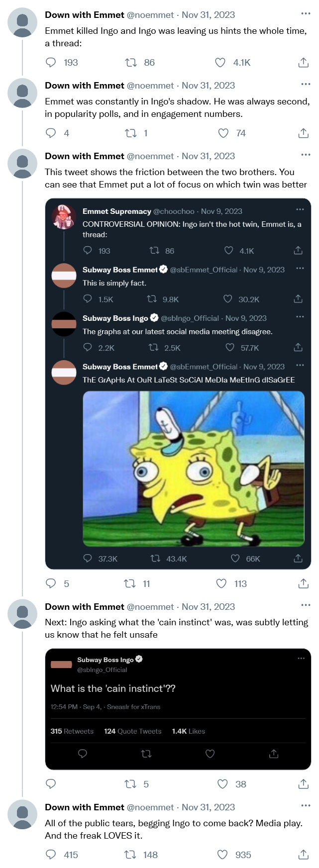Share the first tweet in the thread

[303, 62]
